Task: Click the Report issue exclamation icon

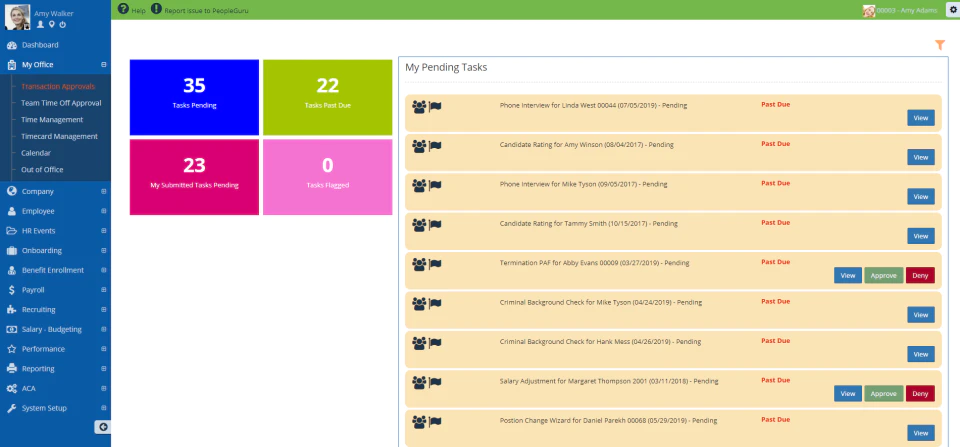Action: point(156,9)
